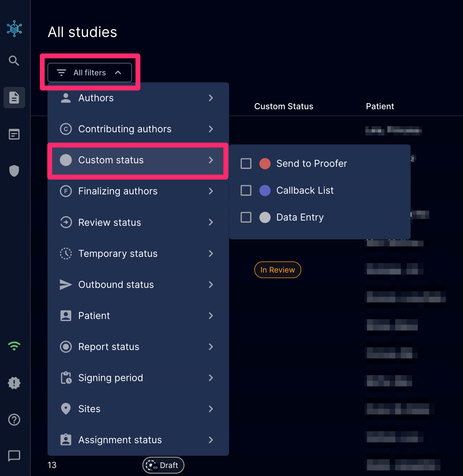Click the Temporary status dashed clock icon
This screenshot has height=476, width=463.
tap(66, 253)
